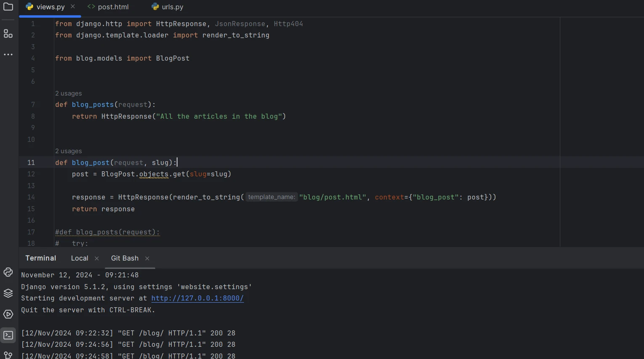Select the Local terminal tab
644x359 pixels.
point(80,258)
